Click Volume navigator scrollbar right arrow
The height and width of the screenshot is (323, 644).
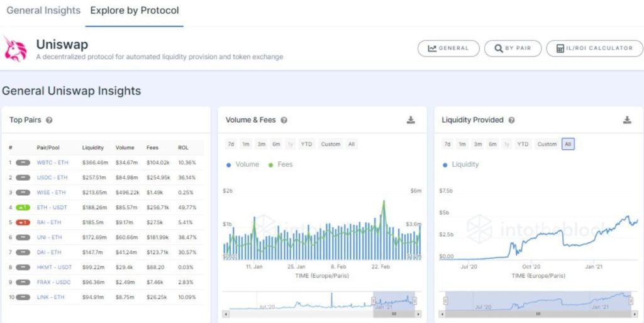pos(418,314)
